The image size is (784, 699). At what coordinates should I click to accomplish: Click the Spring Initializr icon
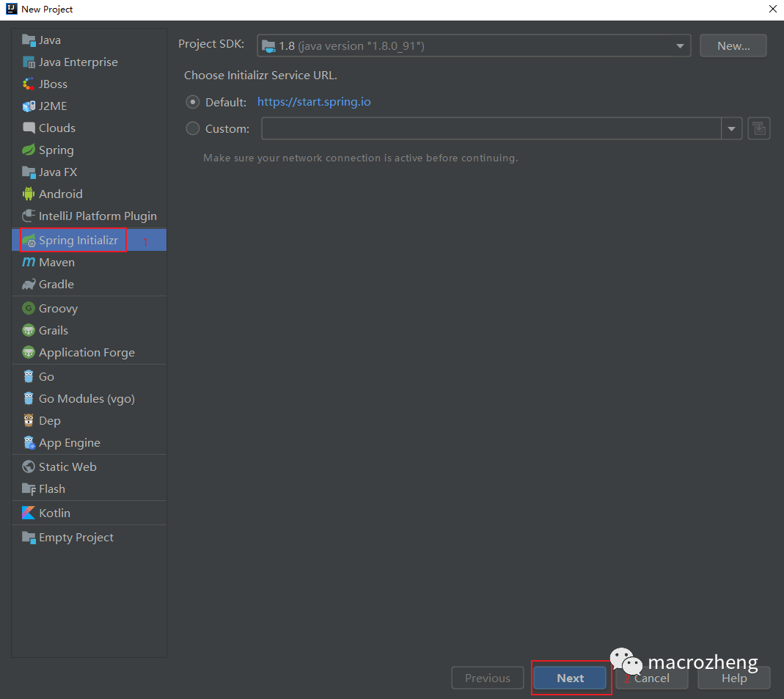point(29,241)
